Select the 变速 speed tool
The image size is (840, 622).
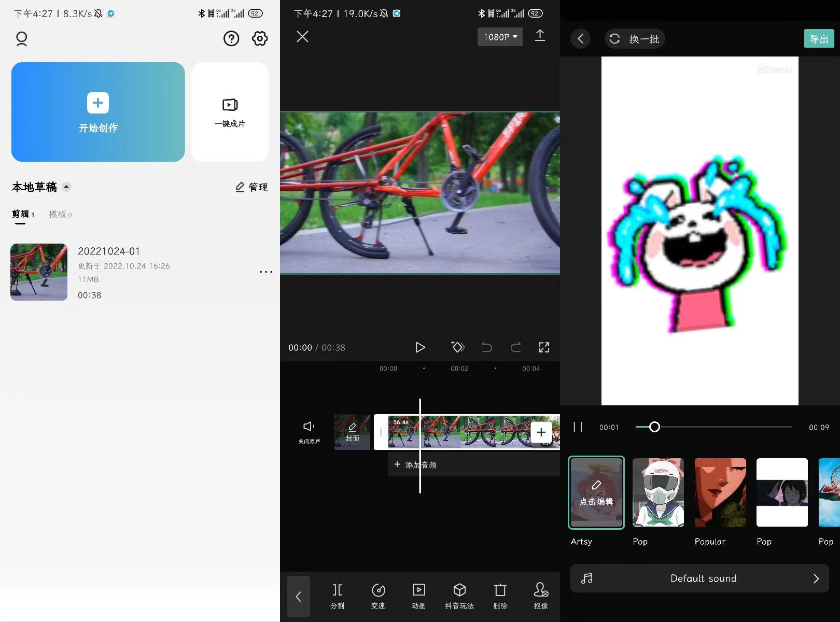tap(379, 596)
